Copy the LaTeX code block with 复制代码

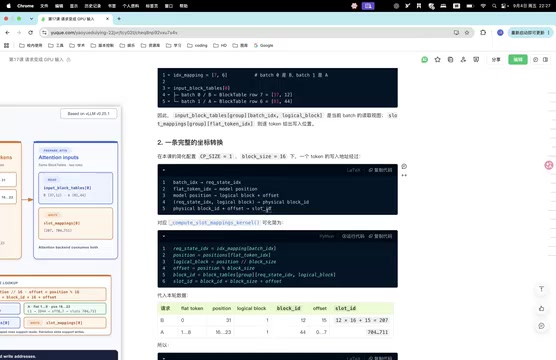pos(380,170)
